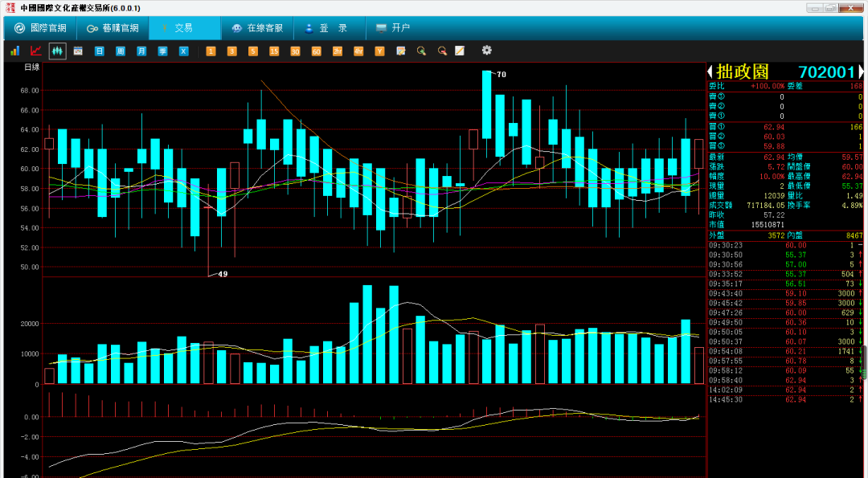Open the bar chart quotes view icon
Image resolution: width=868 pixels, height=478 pixels.
[15, 51]
